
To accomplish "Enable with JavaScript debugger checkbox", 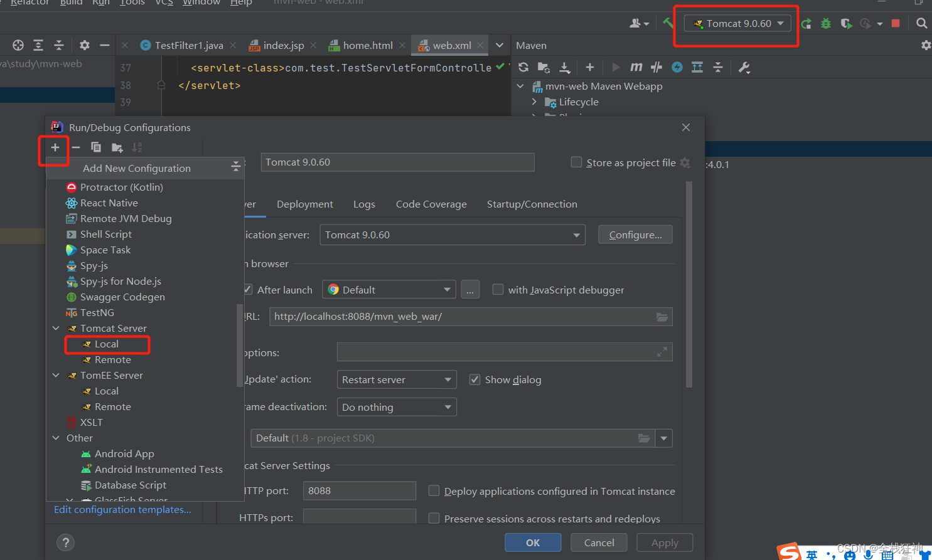I will 498,289.
